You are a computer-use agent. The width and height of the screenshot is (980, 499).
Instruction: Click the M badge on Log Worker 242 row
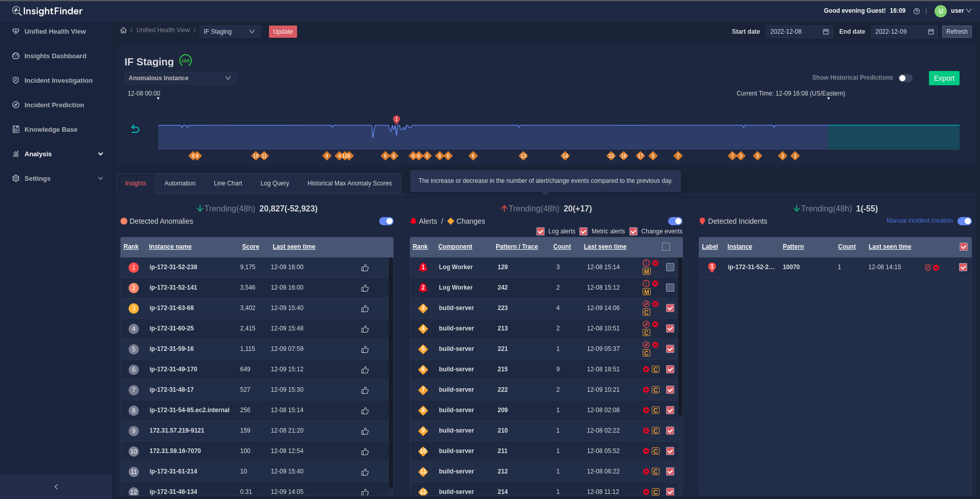[x=646, y=292]
